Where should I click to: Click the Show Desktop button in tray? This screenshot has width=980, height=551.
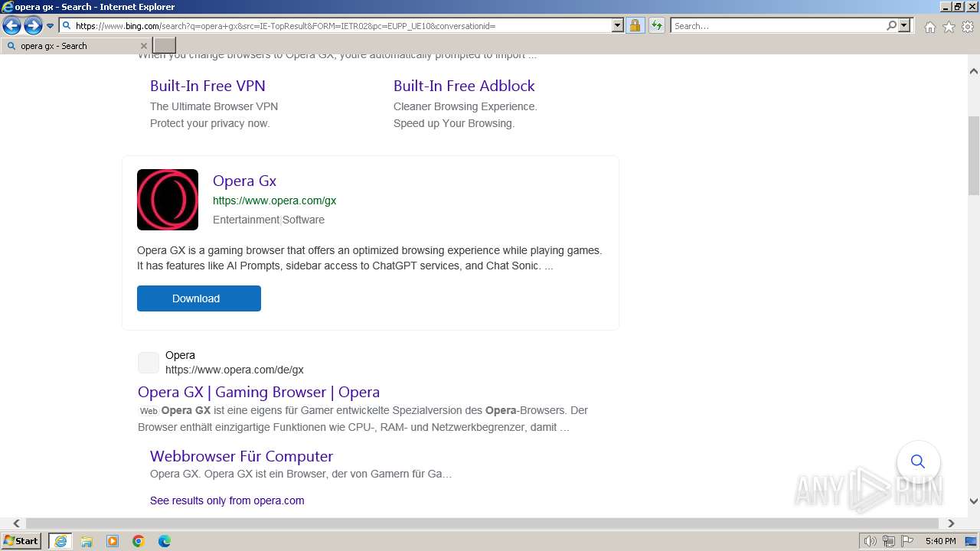(x=971, y=541)
